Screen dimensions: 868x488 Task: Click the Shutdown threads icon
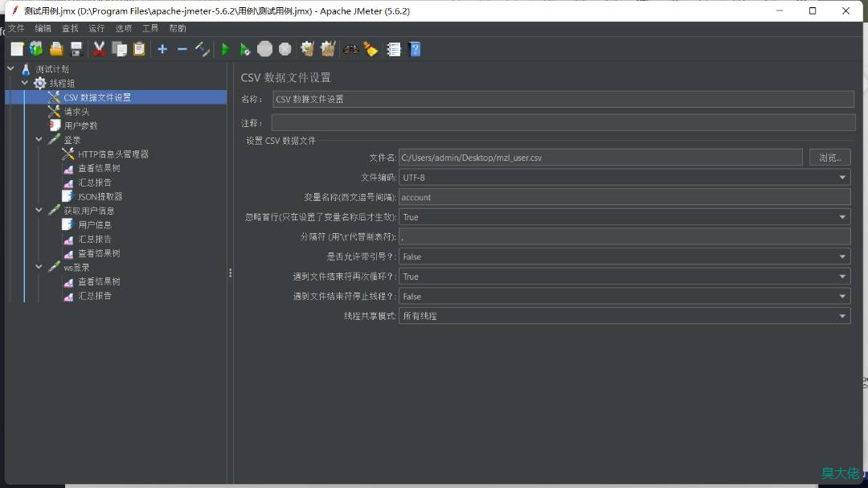285,49
